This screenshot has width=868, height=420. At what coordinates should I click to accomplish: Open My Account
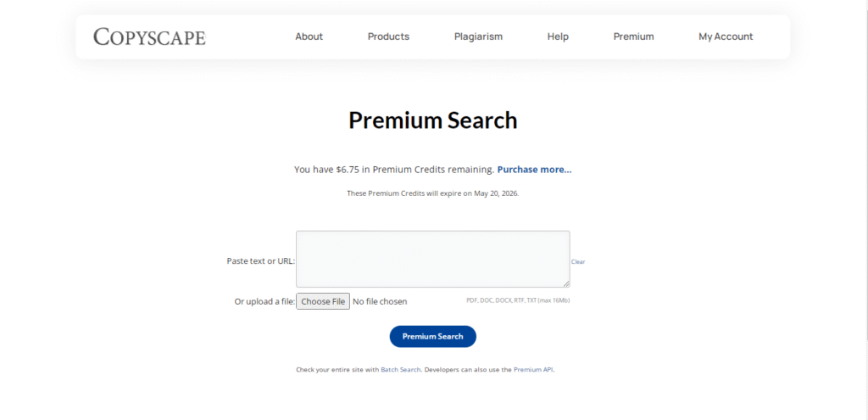[x=726, y=36]
